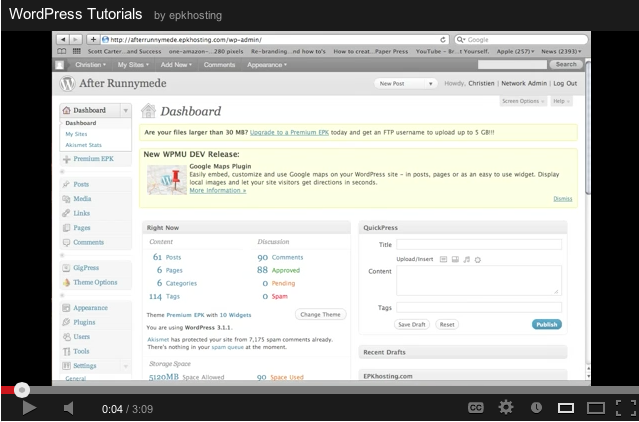Click the QuickPress Title field
639x422 pixels.
pos(479,244)
